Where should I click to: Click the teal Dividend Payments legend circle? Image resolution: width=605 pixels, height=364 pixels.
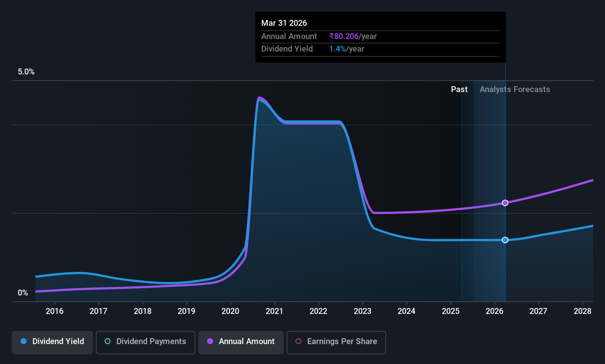pyautogui.click(x=108, y=341)
